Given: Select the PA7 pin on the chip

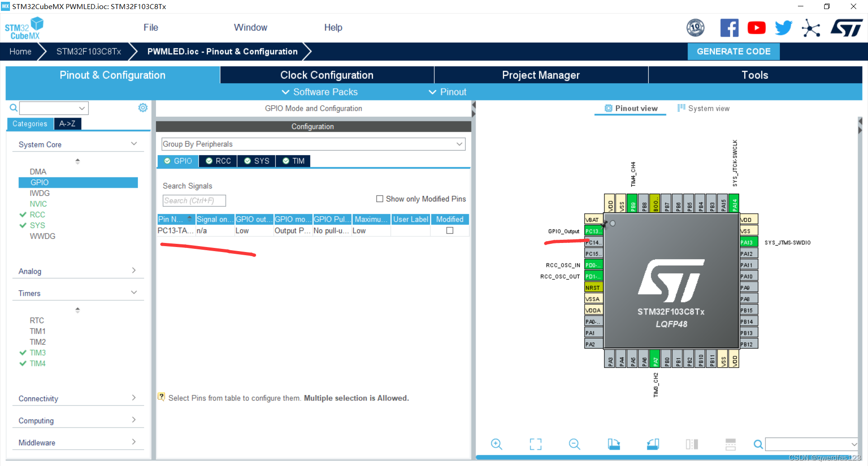Looking at the screenshot, I should point(655,359).
